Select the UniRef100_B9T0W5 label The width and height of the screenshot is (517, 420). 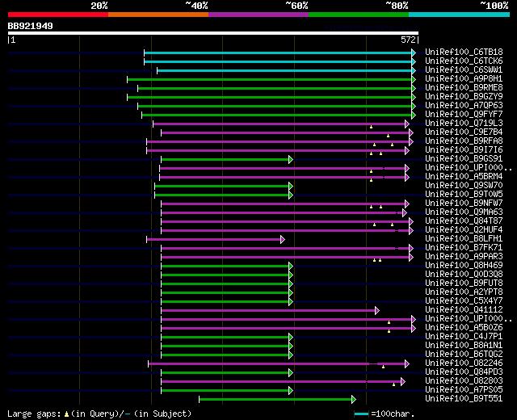464,195
